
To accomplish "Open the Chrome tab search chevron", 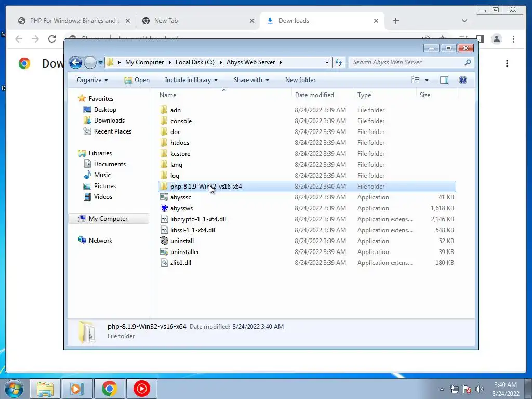I will click(464, 21).
